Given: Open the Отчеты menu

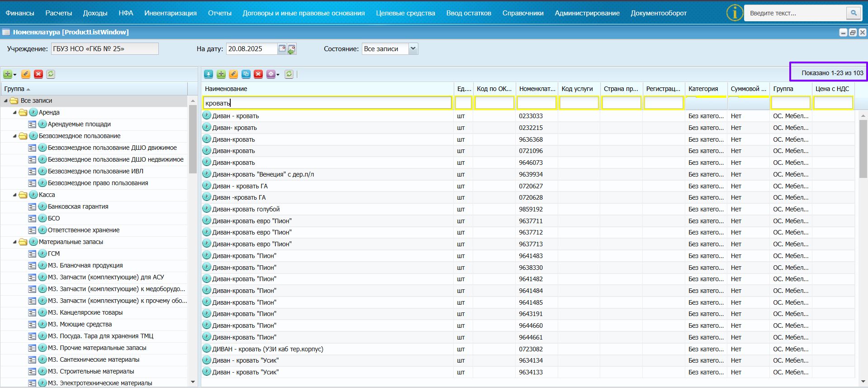Looking at the screenshot, I should pos(220,13).
